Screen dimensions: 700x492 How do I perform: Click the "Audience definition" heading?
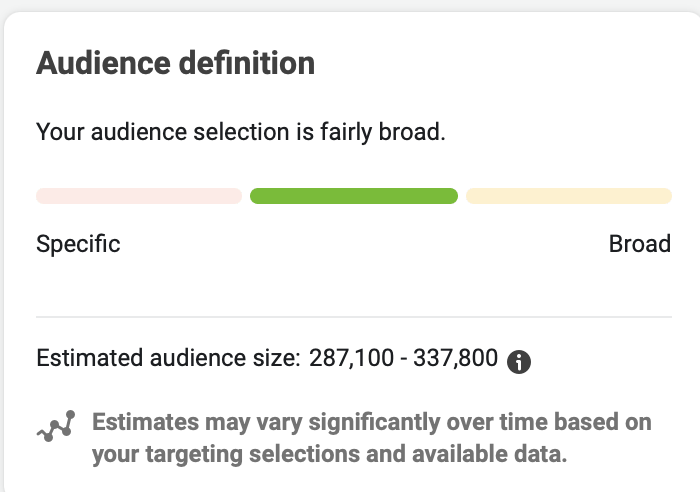pyautogui.click(x=175, y=64)
